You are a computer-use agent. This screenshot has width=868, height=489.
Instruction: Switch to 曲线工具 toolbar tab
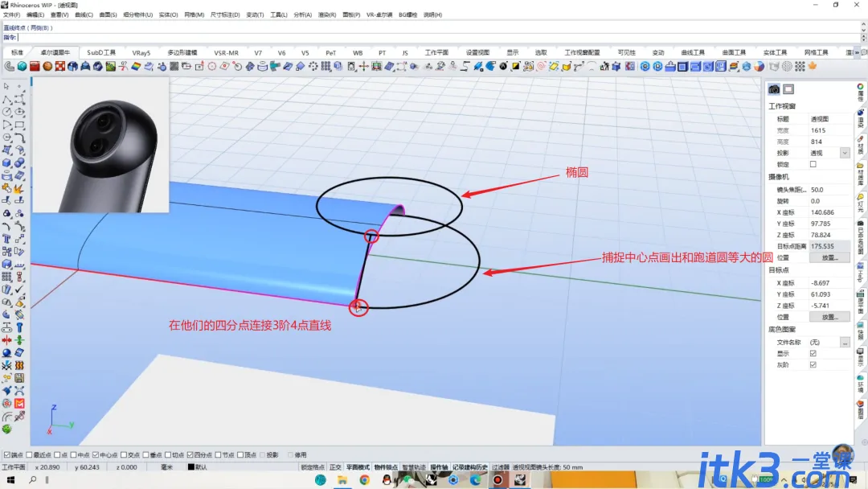click(693, 52)
